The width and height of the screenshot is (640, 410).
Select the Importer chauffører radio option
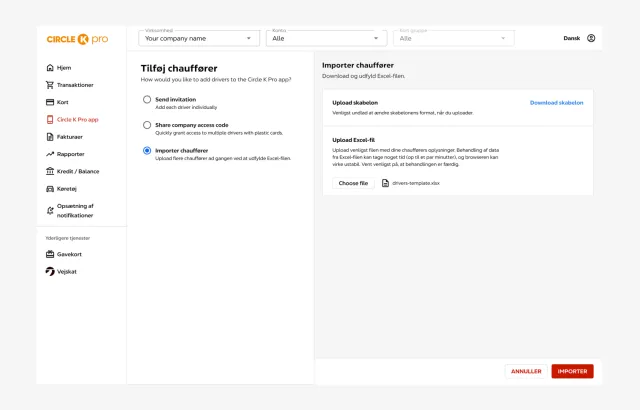(x=147, y=151)
